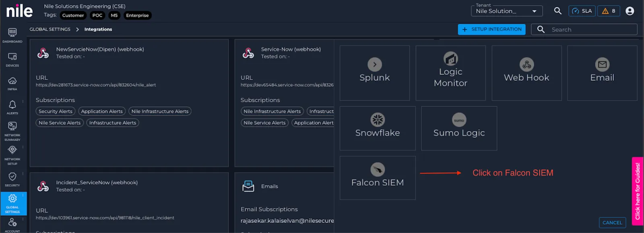Click the M5 tag
644x233 pixels.
coord(114,15)
